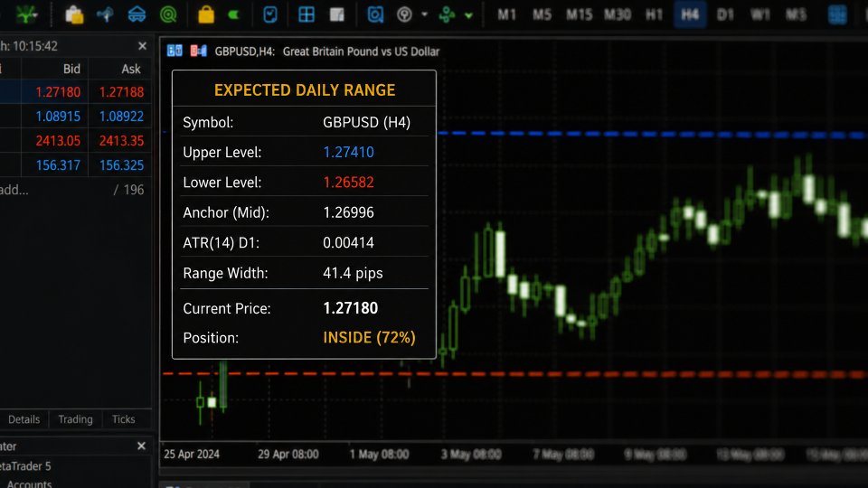This screenshot has width=868, height=488.
Task: Open the Ticks tab in Market Watch
Action: pos(123,419)
